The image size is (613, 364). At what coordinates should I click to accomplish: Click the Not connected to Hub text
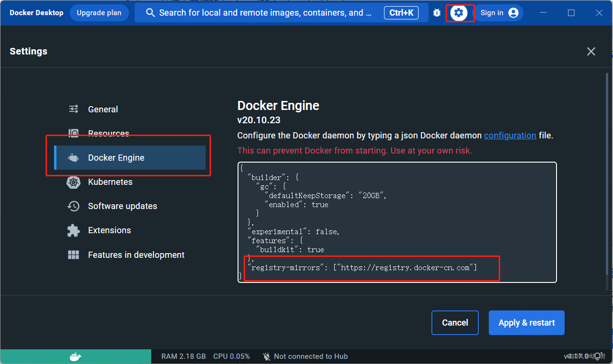[x=311, y=356]
